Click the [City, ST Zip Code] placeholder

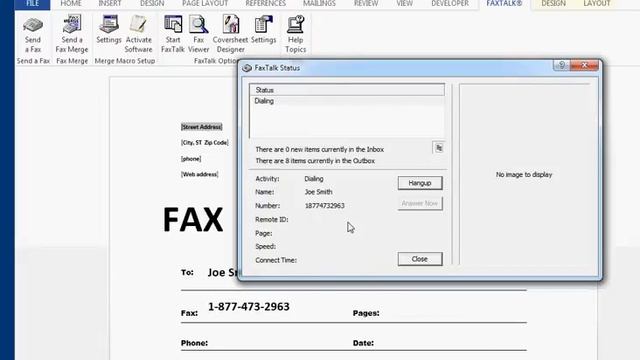(204, 142)
